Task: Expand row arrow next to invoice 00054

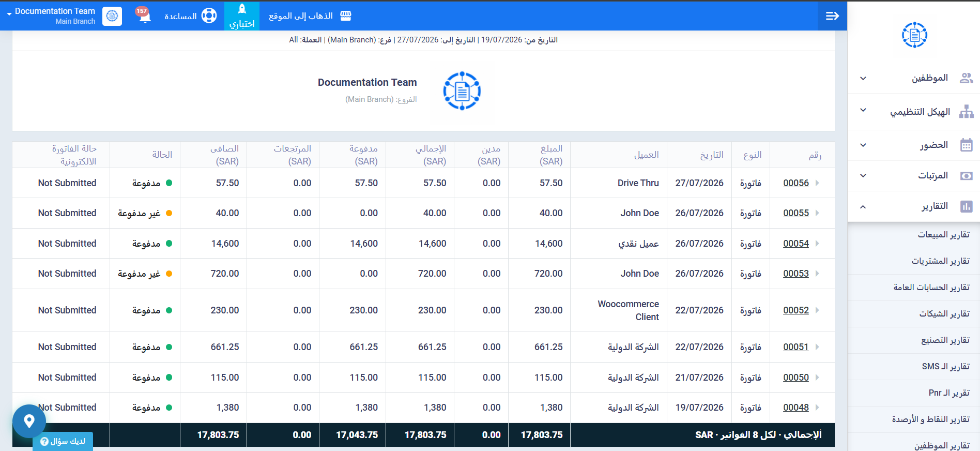Action: [x=817, y=244]
